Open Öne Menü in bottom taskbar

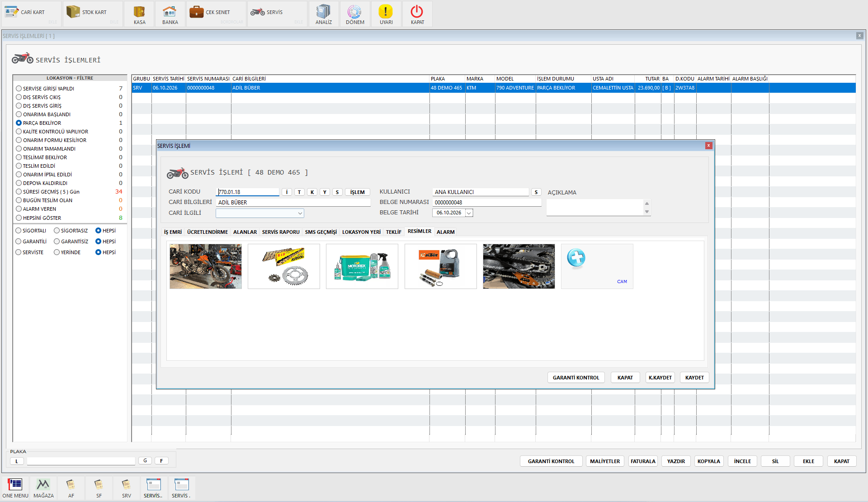[15, 488]
